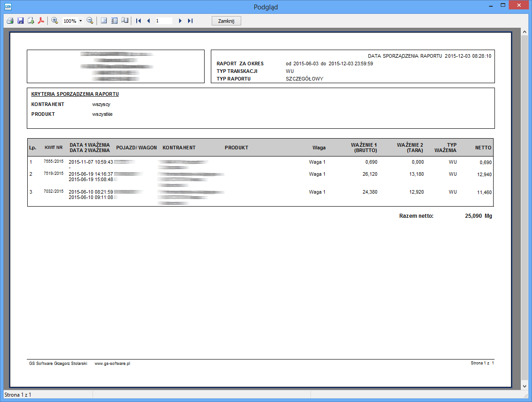Open the 100% zoom level dropdown
Viewport: 532px width, 402px height.
[x=80, y=21]
